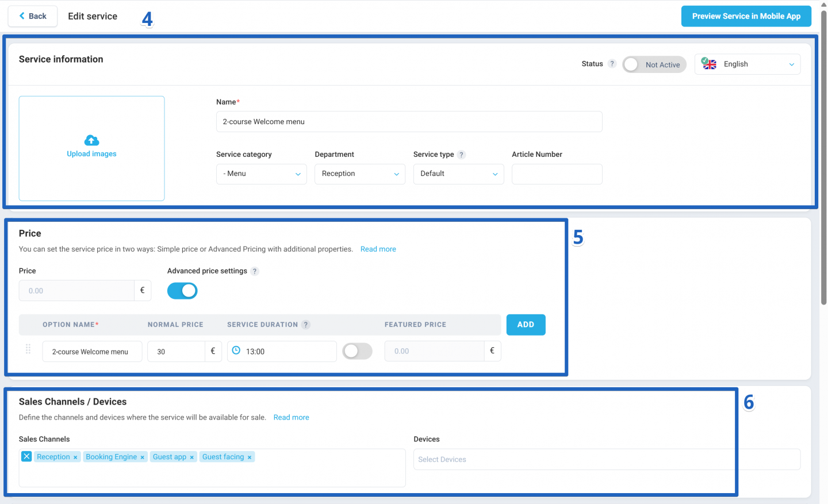Click the Edit service page title
This screenshot has height=504, width=828.
pos(93,16)
